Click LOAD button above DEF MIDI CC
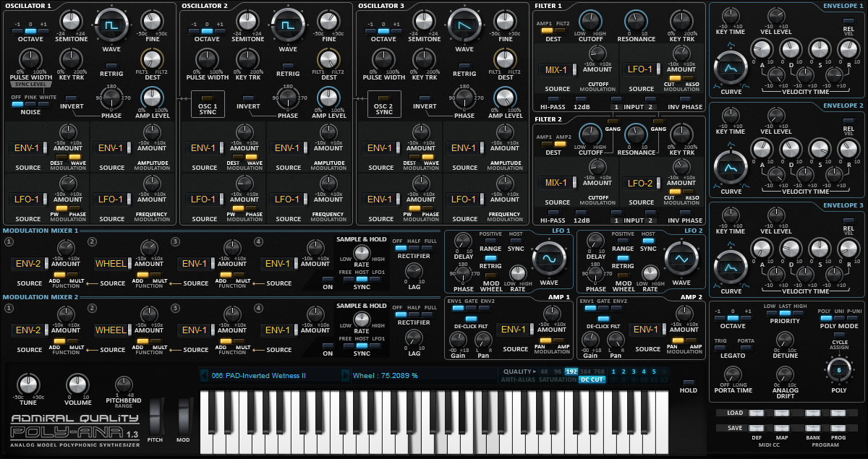Screen dimensions: 868x459 click(756, 413)
